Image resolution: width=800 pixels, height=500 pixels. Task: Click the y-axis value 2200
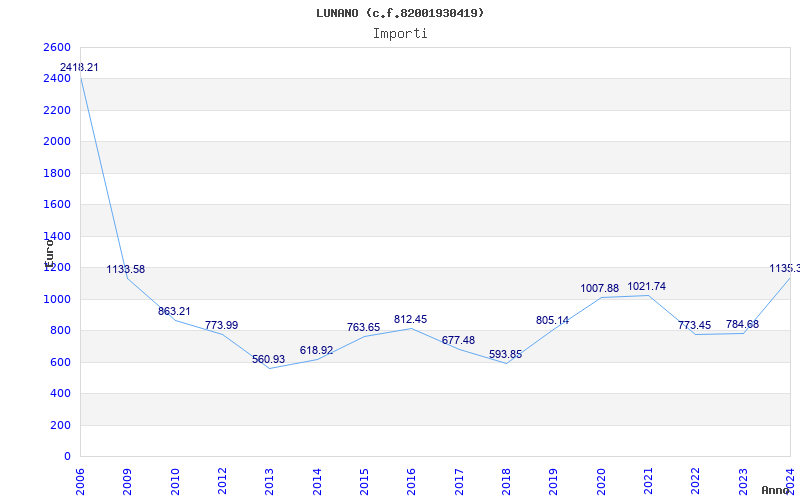57,110
